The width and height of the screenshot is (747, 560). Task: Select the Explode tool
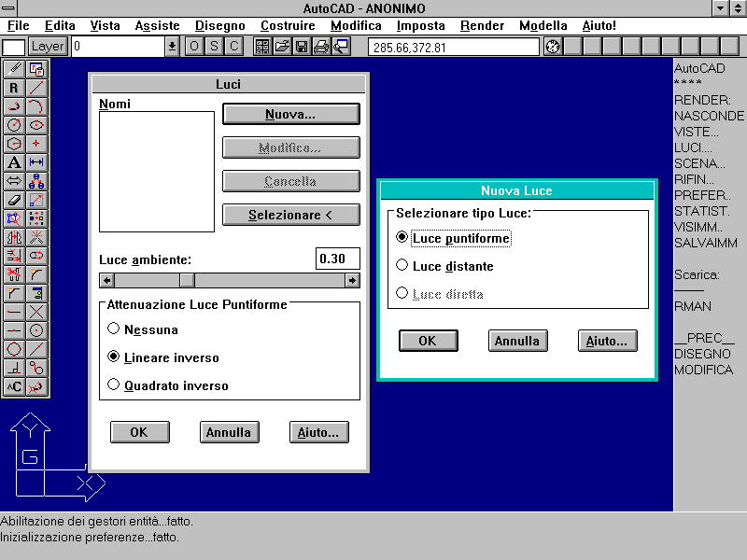pos(36,237)
